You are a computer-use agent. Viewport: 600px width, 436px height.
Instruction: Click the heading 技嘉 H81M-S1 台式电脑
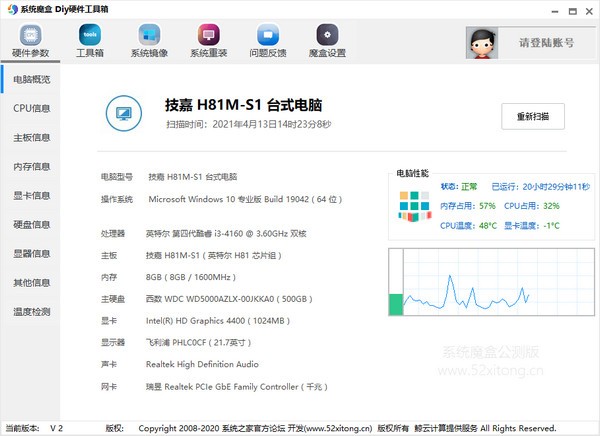243,105
